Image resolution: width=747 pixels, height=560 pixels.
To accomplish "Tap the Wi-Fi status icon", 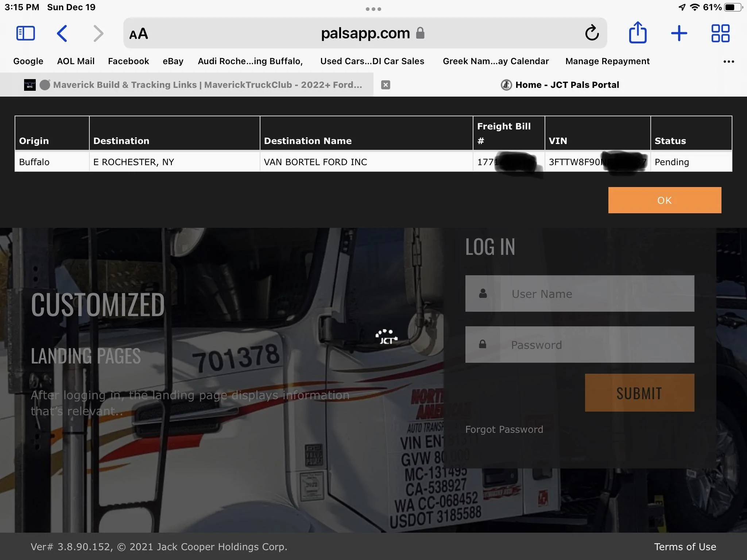I will click(694, 7).
